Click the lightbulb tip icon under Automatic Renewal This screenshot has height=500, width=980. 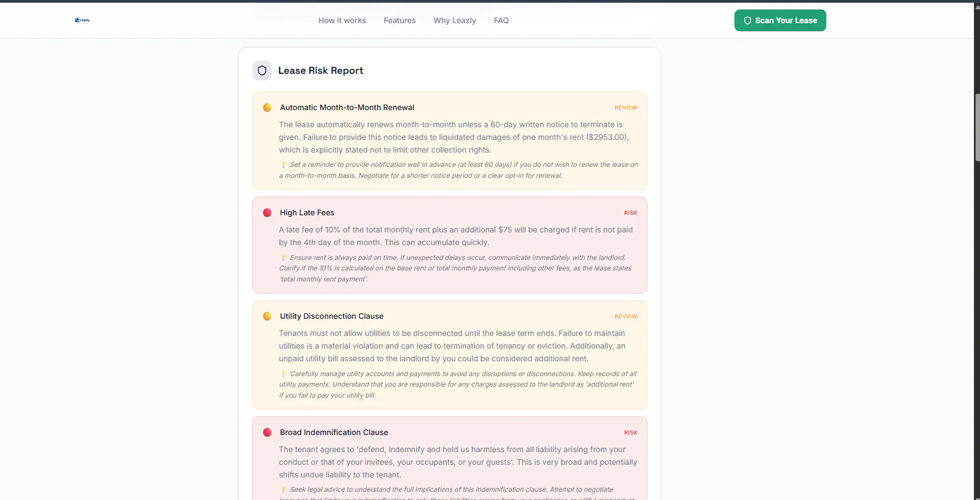[284, 165]
